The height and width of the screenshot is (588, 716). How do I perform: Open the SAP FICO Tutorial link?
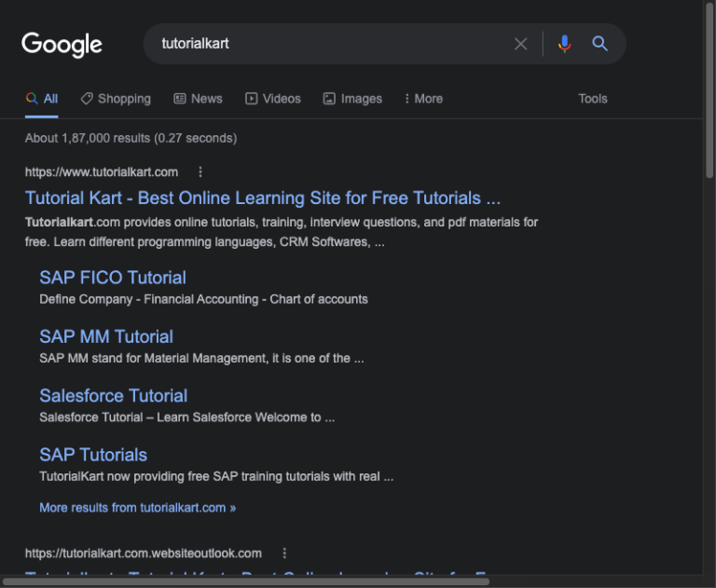click(113, 278)
